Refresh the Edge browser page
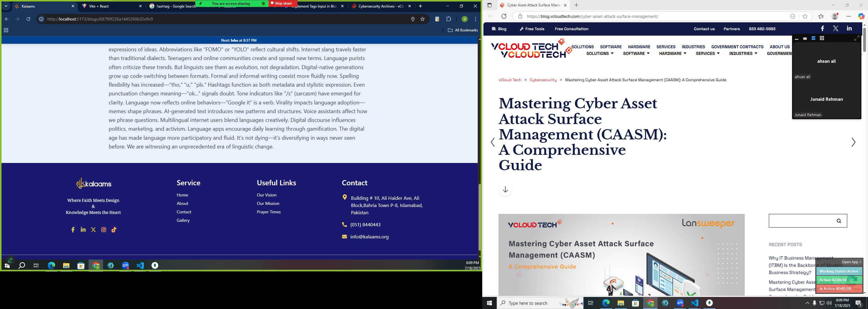 click(x=504, y=16)
